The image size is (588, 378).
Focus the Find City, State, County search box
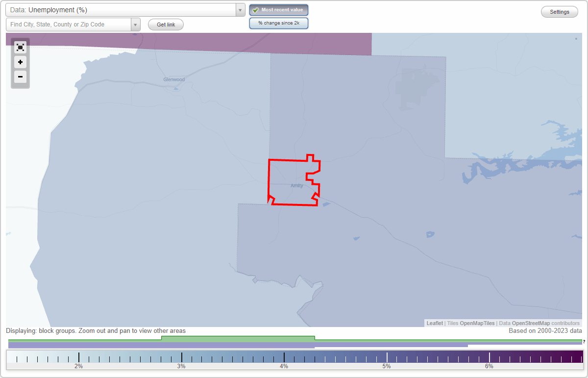pyautogui.click(x=69, y=25)
